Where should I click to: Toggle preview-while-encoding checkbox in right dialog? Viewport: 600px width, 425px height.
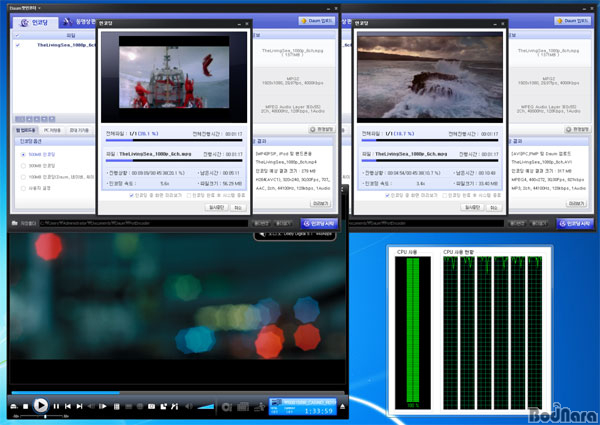tap(387, 195)
